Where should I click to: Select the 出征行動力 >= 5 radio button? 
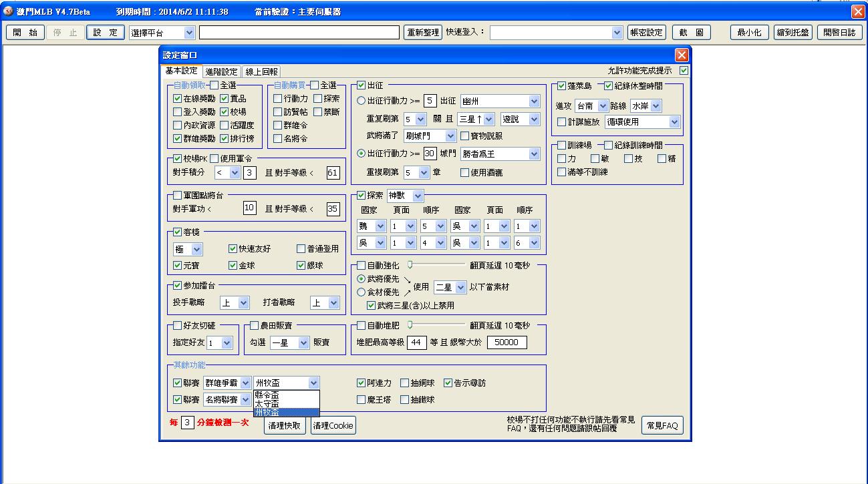[x=361, y=101]
